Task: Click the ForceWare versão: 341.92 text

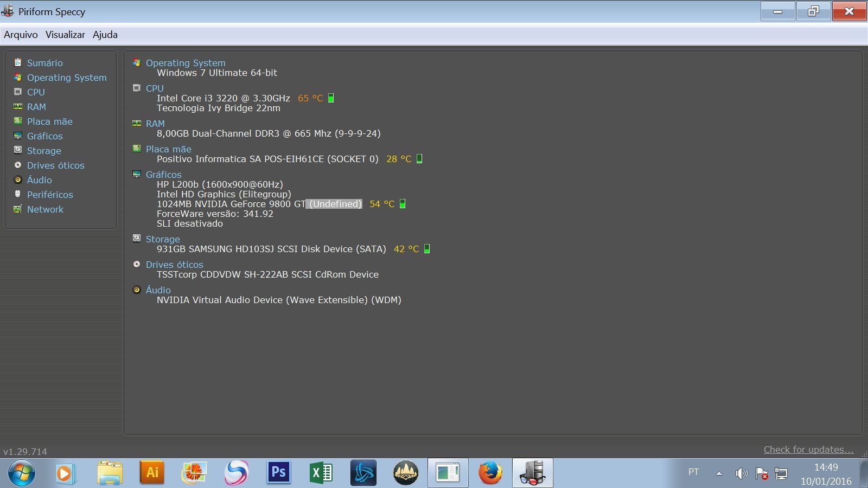Action: (x=215, y=214)
